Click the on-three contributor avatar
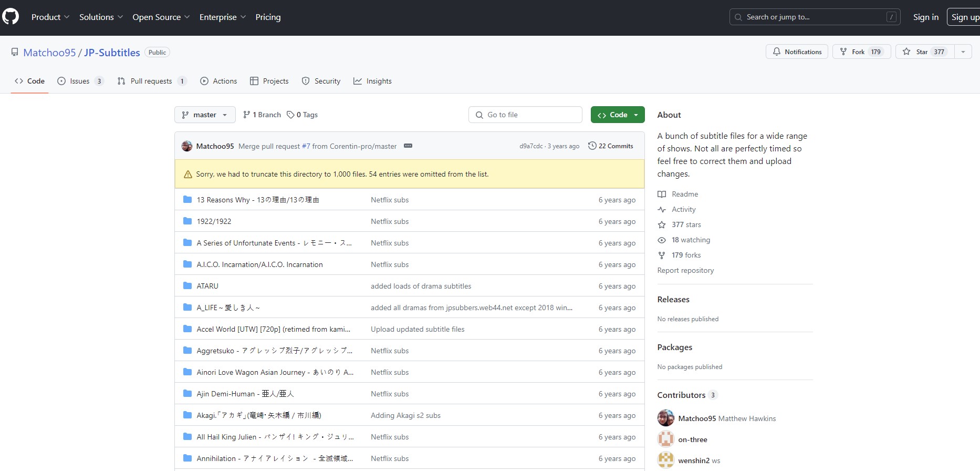 (x=666, y=439)
